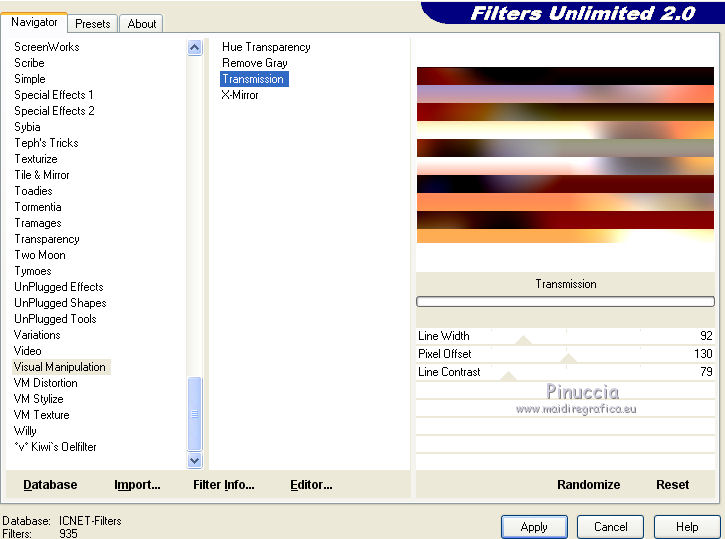Select Scribe filter category
This screenshot has width=725, height=539.
pos(30,63)
